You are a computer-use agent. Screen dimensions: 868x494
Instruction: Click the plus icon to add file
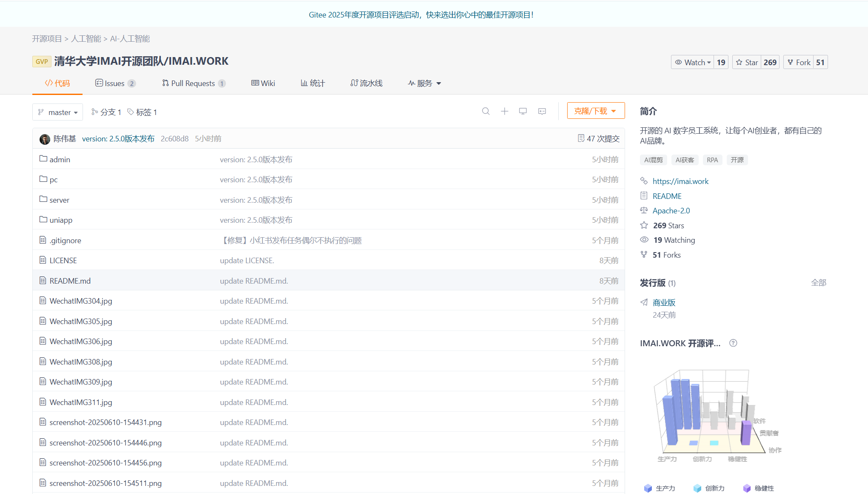click(504, 111)
